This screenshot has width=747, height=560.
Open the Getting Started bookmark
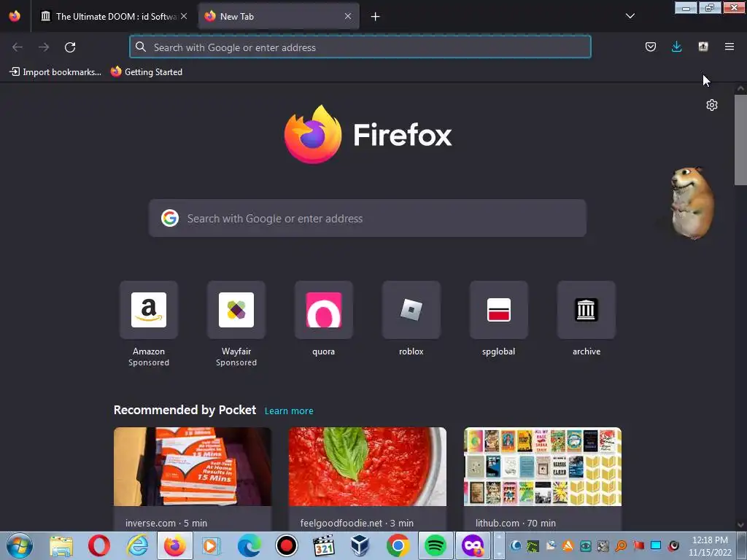click(x=147, y=72)
